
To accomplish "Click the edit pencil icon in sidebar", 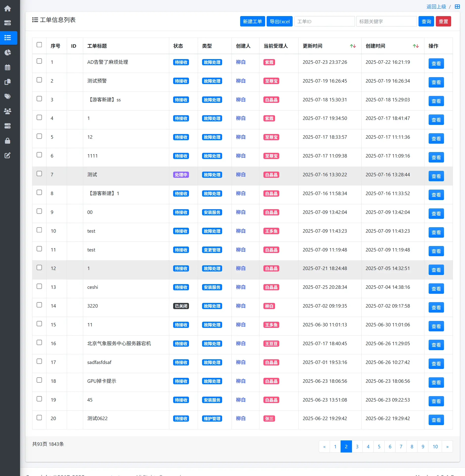I will [x=8, y=155].
